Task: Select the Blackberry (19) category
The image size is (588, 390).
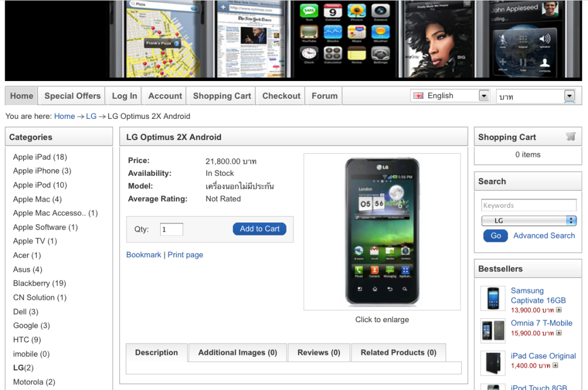Action: [40, 283]
